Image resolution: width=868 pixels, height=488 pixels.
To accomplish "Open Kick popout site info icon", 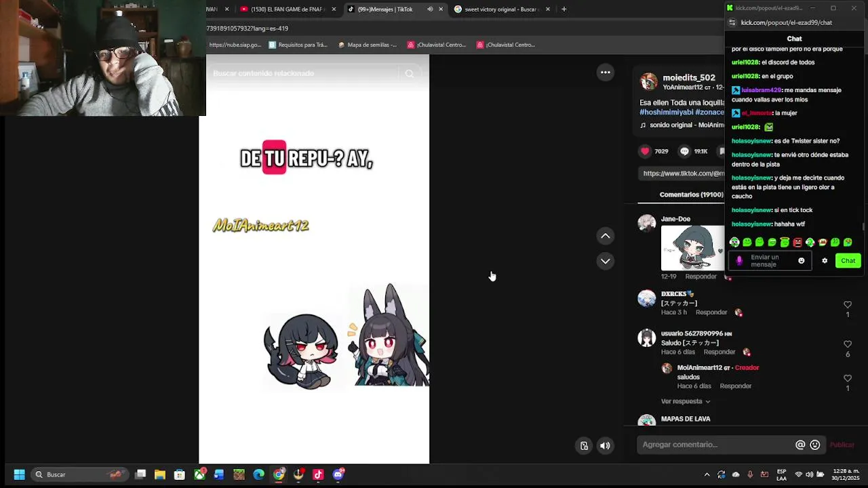I will click(732, 22).
